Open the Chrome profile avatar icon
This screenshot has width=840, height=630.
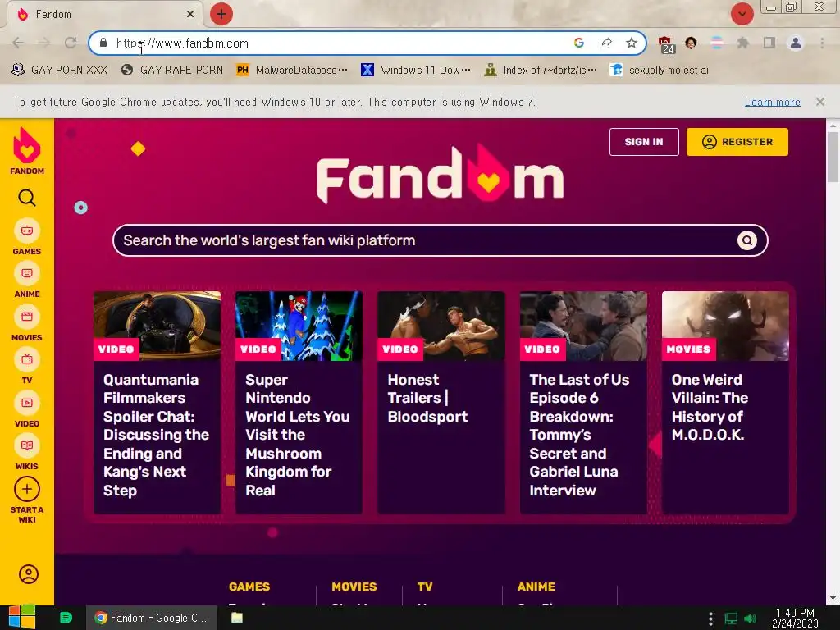[796, 43]
